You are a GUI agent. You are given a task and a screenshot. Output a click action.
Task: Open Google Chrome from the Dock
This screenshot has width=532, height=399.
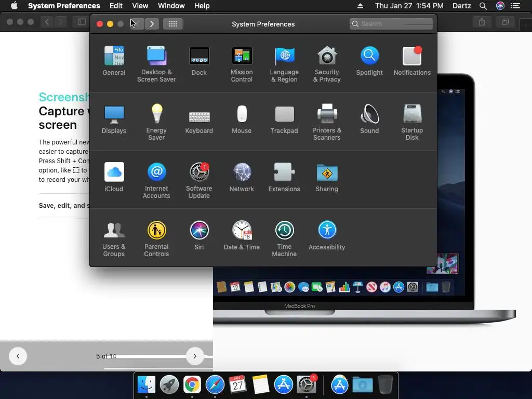click(192, 384)
